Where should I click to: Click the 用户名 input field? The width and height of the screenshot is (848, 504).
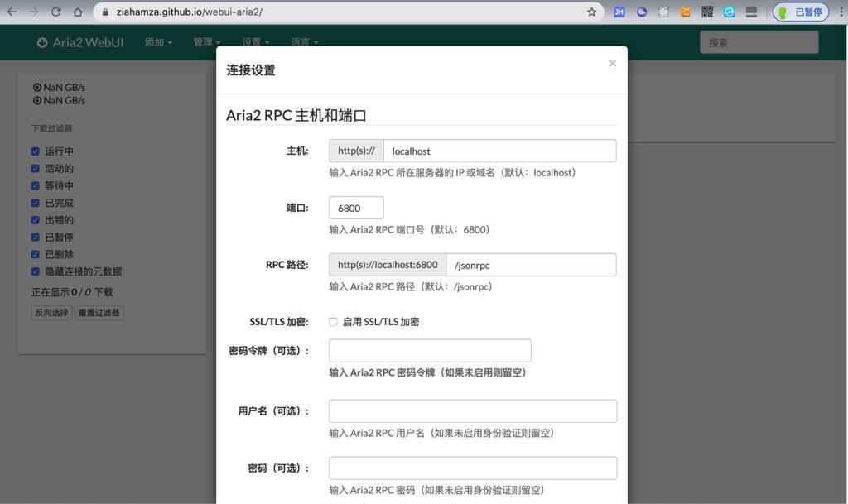coord(473,411)
